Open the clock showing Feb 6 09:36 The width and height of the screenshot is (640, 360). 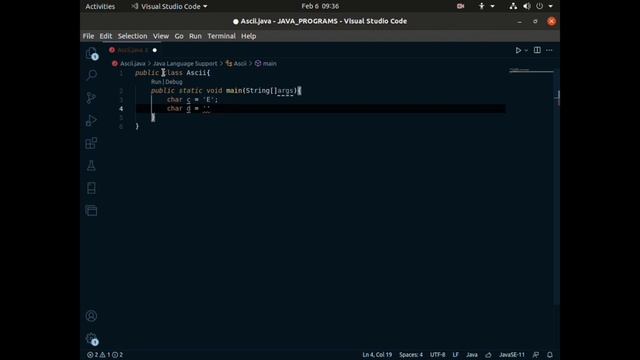pyautogui.click(x=320, y=6)
